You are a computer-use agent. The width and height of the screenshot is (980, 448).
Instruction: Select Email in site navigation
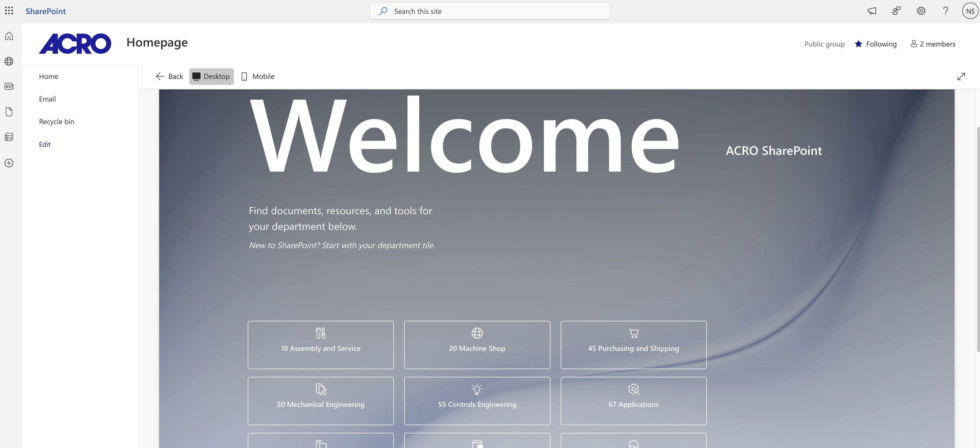pos(47,99)
